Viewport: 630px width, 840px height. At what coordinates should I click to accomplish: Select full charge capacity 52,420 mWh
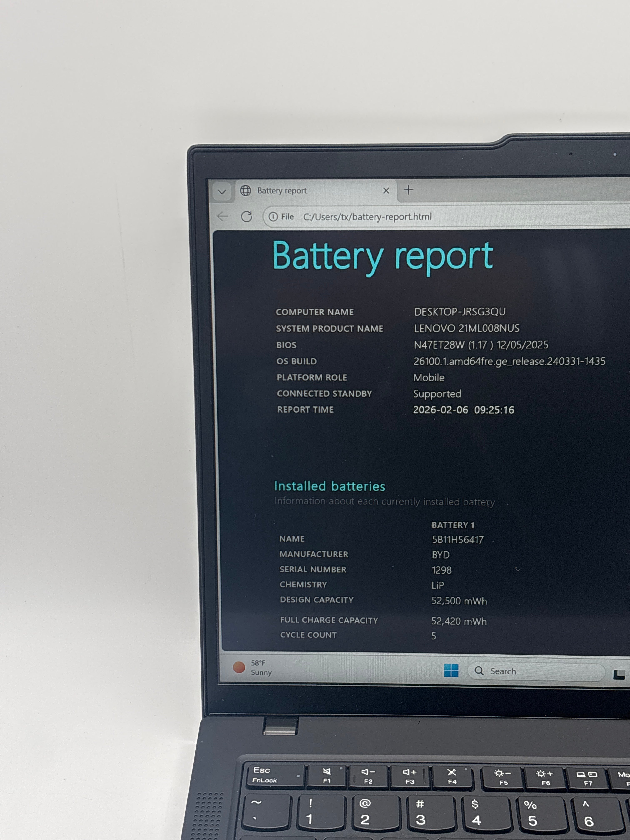pyautogui.click(x=459, y=621)
